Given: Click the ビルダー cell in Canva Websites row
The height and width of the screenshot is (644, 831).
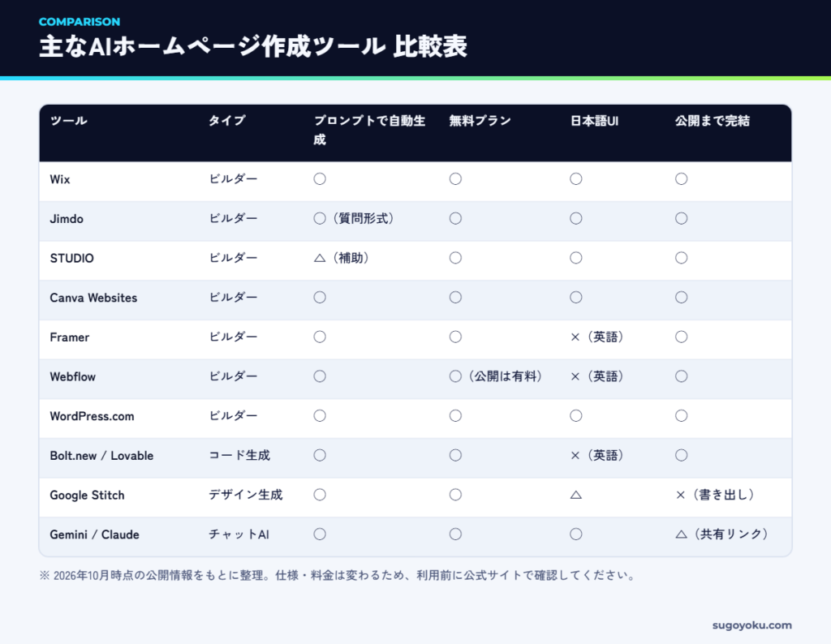Looking at the screenshot, I should (x=233, y=297).
